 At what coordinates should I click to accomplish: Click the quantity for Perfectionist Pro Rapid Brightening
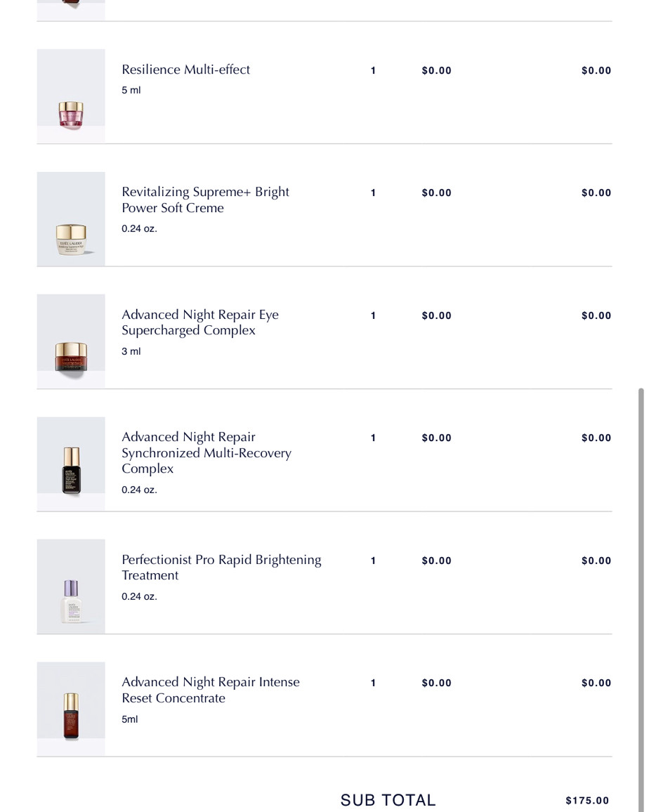373,561
